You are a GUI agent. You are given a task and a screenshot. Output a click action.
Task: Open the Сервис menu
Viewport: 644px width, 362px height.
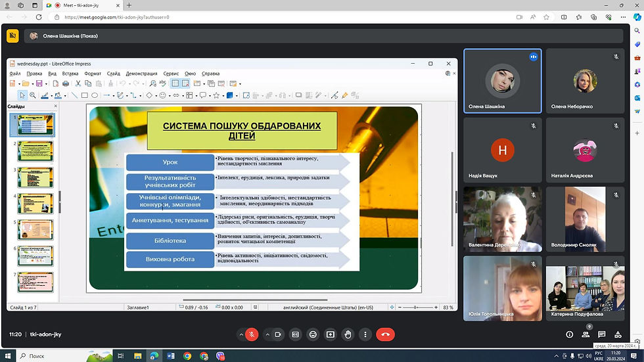pos(171,74)
